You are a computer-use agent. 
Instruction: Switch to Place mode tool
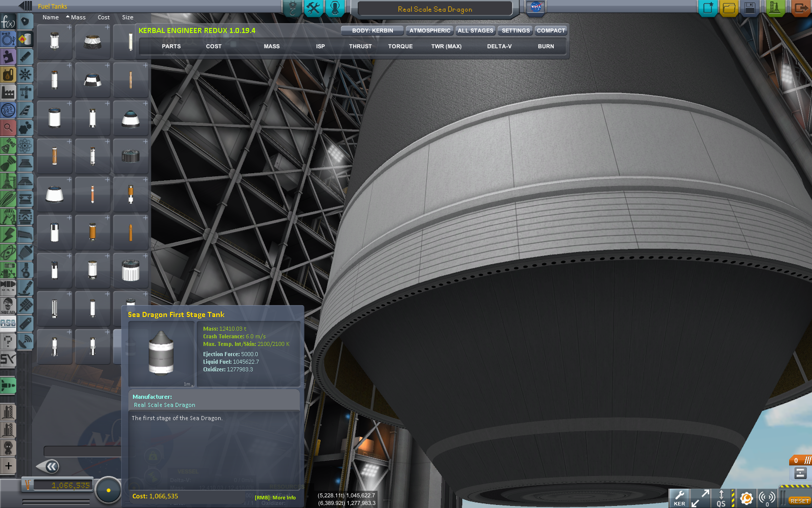[x=292, y=8]
